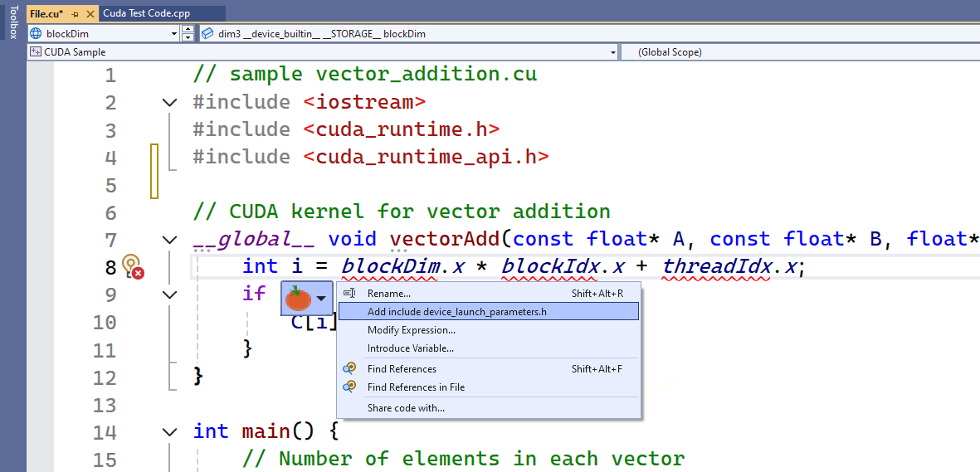Open the Global Scope dropdown
Image resolution: width=980 pixels, height=472 pixels.
[x=797, y=52]
